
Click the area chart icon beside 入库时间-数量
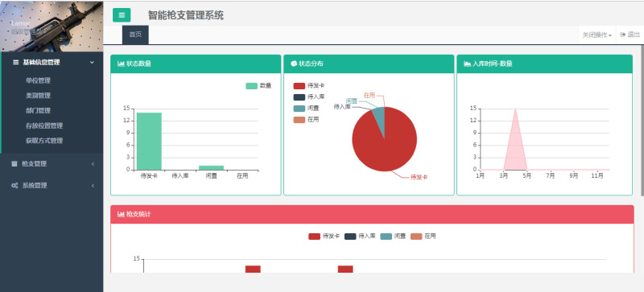coord(467,64)
